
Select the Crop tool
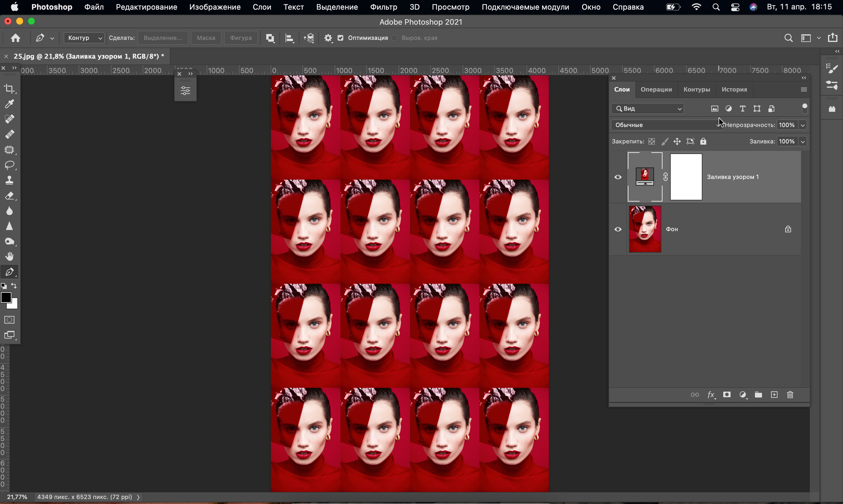[x=9, y=89]
